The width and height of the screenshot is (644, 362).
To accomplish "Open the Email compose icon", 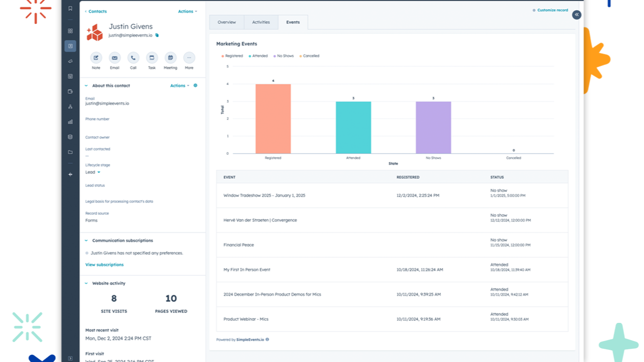I will tap(114, 58).
